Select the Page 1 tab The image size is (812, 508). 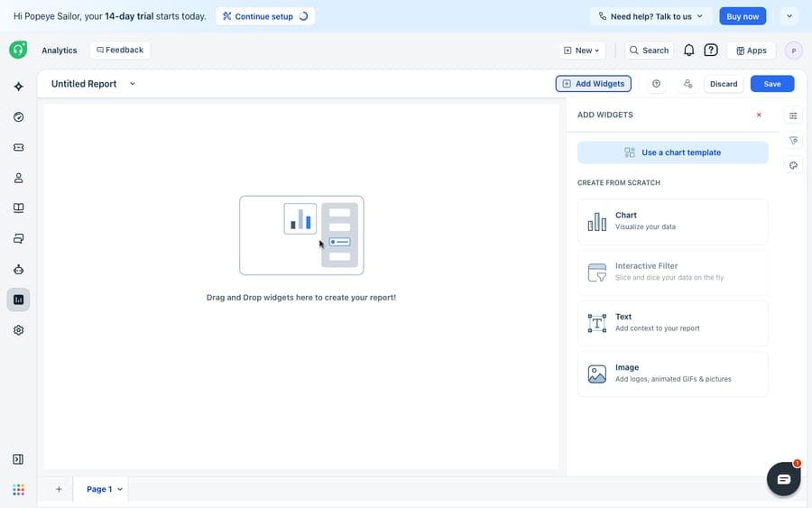point(99,489)
